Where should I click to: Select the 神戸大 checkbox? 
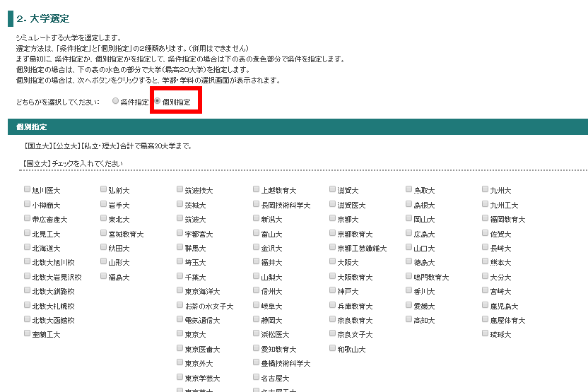point(333,290)
